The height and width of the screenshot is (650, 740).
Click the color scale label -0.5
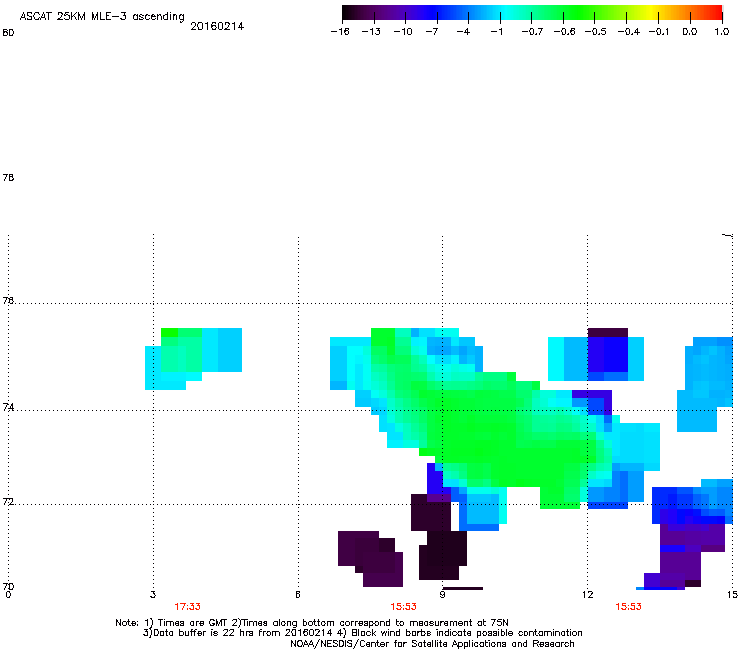[596, 32]
